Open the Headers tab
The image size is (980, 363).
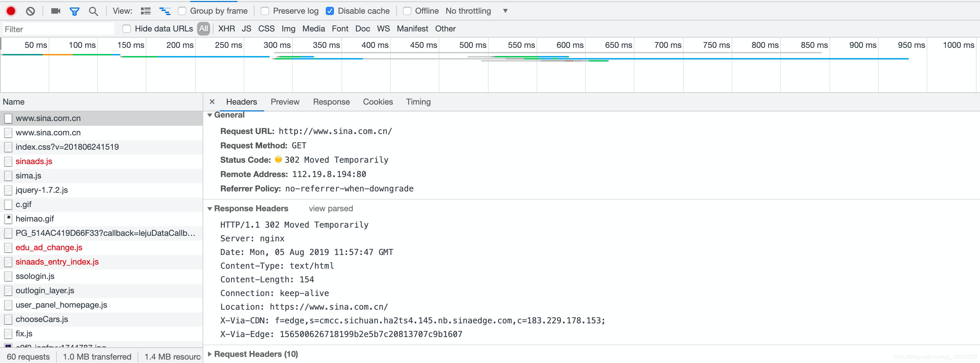(x=242, y=102)
